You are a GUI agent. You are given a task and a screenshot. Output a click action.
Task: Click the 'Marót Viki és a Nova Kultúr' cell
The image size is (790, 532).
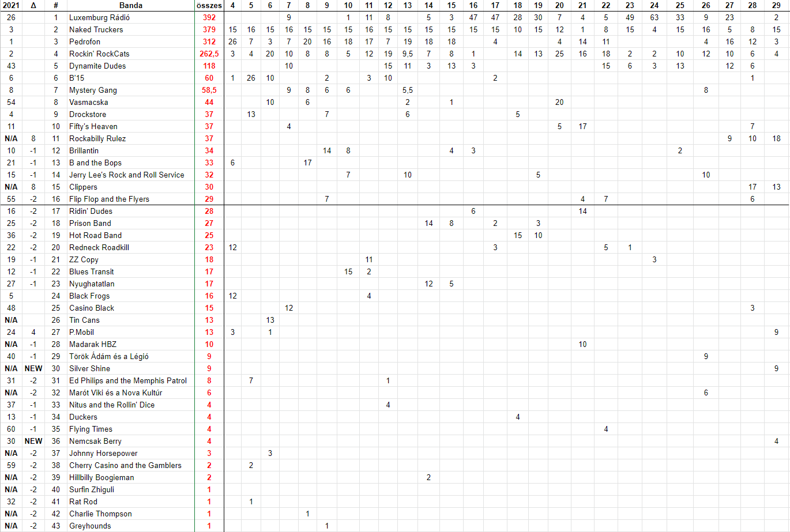[x=116, y=393]
